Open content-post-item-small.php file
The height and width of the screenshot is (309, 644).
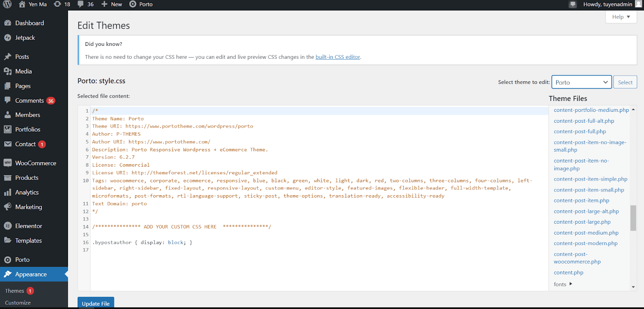point(589,190)
